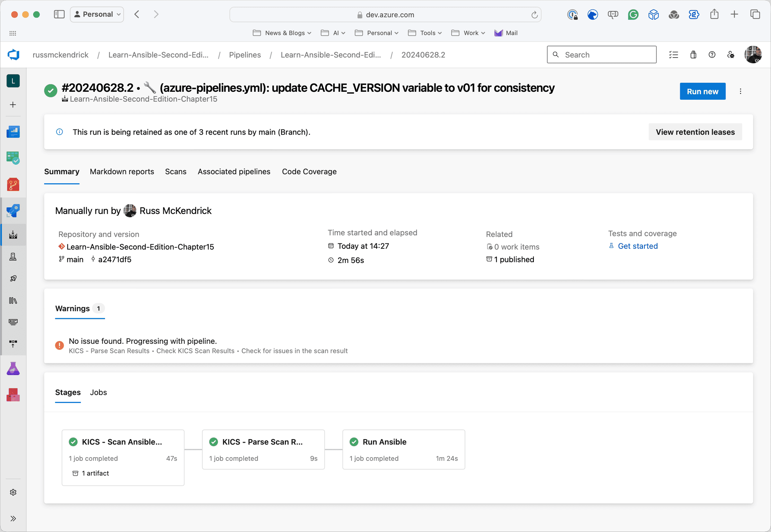The image size is (771, 532).
Task: Open Repos icon in the sidebar
Action: click(13, 184)
